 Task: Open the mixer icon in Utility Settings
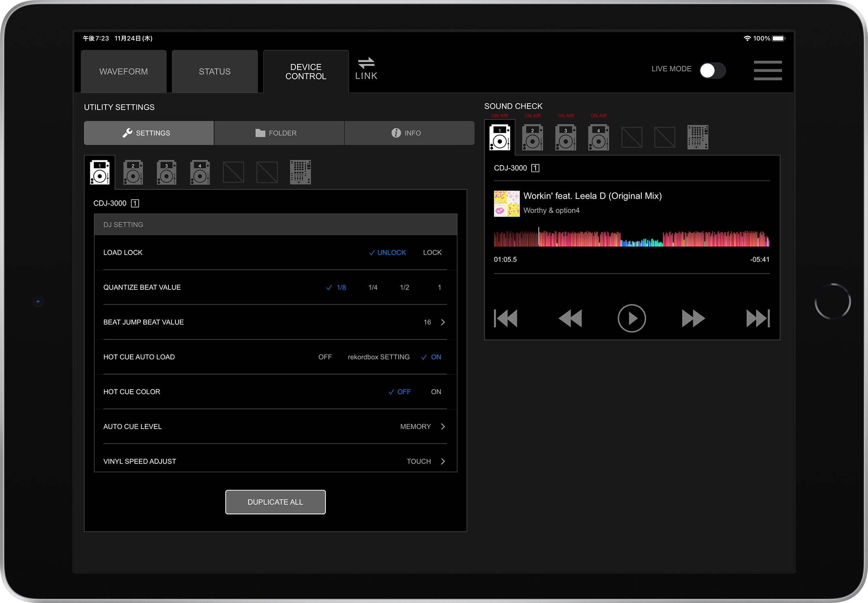point(300,172)
